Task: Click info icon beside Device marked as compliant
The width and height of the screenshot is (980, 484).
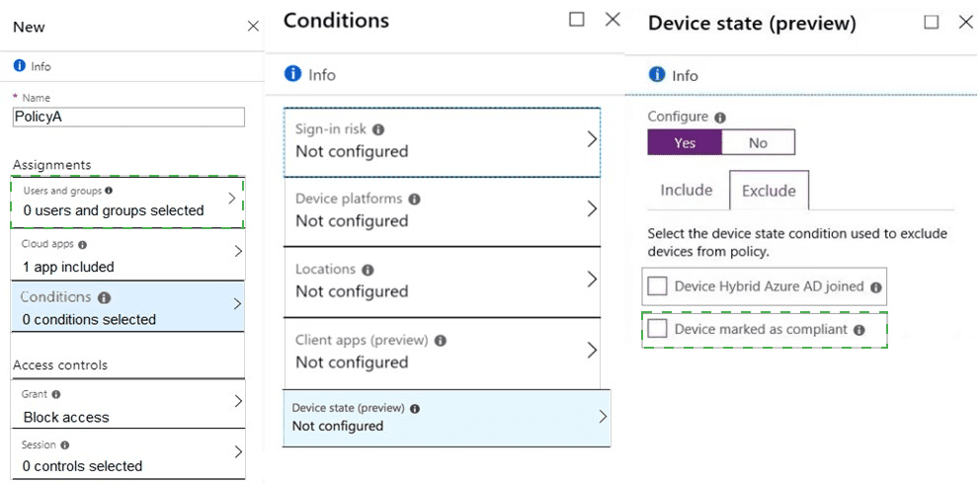Action: pos(859,330)
